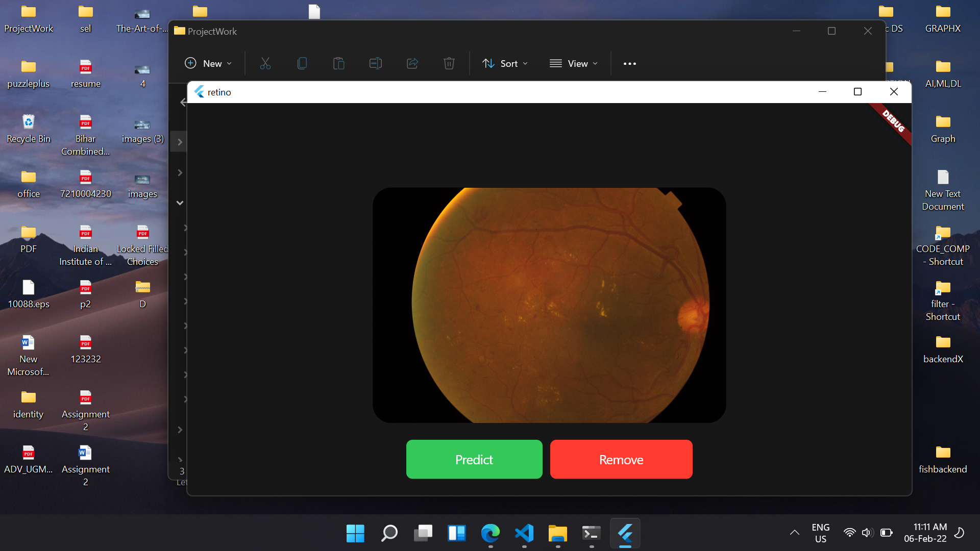The height and width of the screenshot is (551, 980).
Task: Open Visual Studio Code from taskbar
Action: point(524,533)
